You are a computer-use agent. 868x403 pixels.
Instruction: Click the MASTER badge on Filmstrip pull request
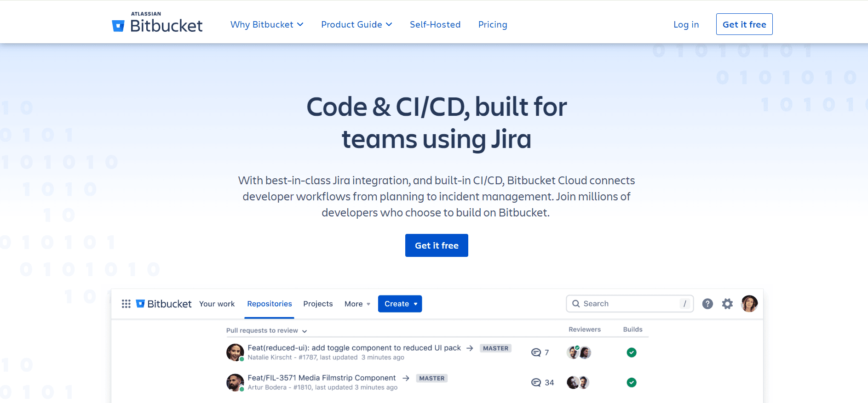[431, 378]
